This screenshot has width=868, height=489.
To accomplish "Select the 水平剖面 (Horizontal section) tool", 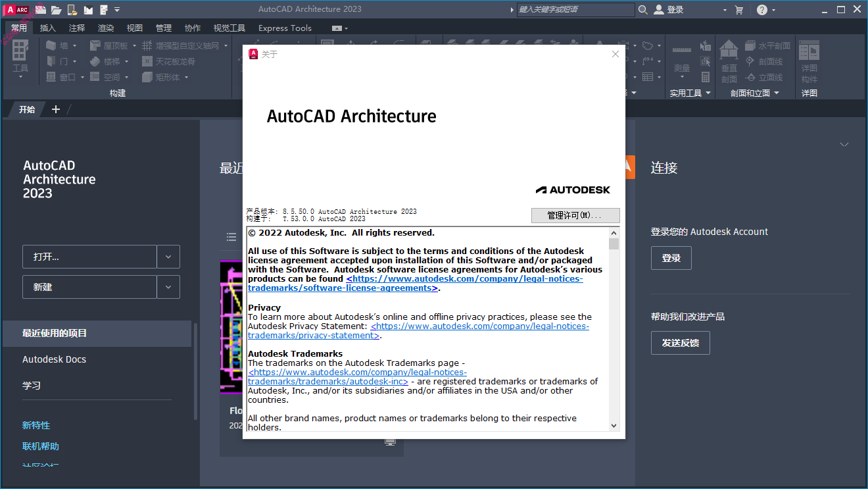I will (768, 45).
